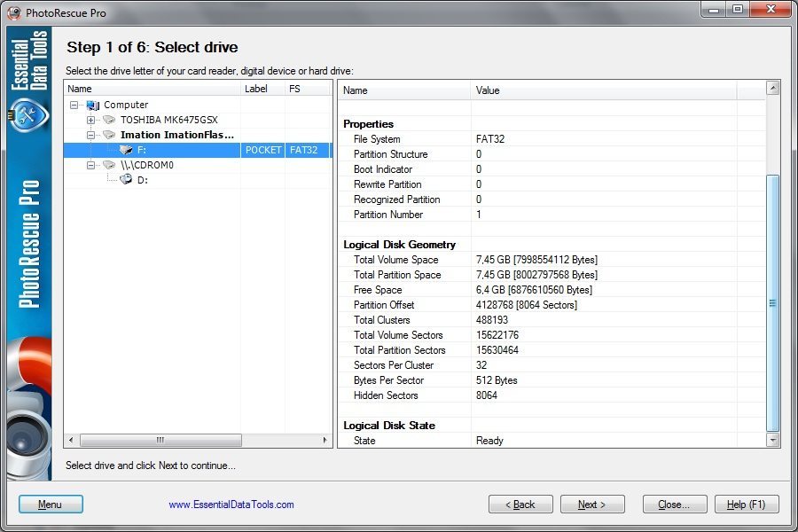Click the Sectors Per Cluster row
Image resolution: width=798 pixels, height=532 pixels.
(x=552, y=365)
